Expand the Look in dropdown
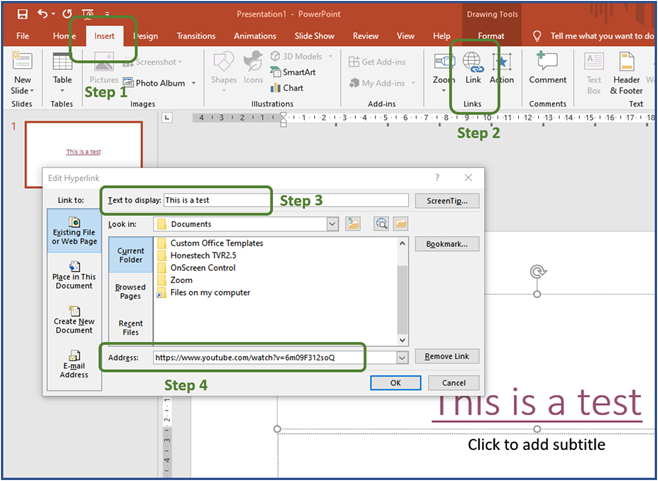 click(332, 224)
